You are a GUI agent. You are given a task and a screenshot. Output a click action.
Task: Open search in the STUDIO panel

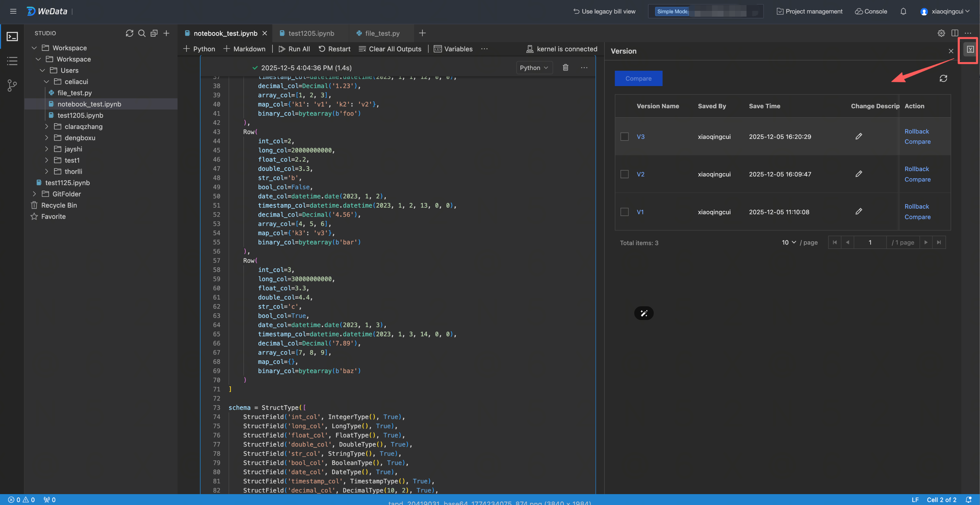click(141, 33)
